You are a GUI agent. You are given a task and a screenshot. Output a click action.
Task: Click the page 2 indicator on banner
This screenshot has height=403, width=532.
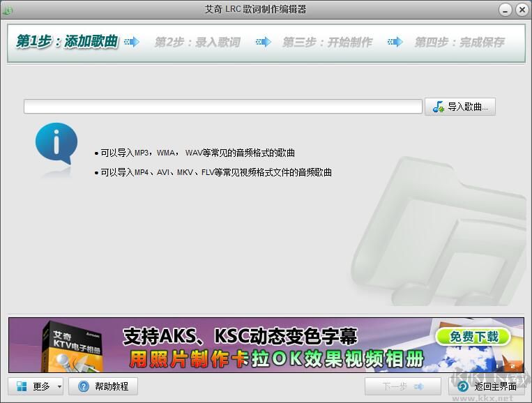pos(512,365)
